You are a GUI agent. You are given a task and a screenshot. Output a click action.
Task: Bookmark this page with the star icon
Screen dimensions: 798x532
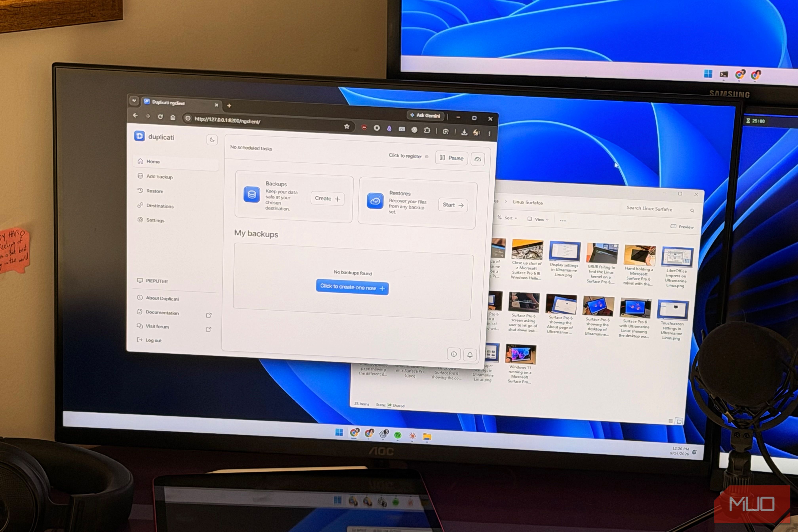[x=347, y=127]
